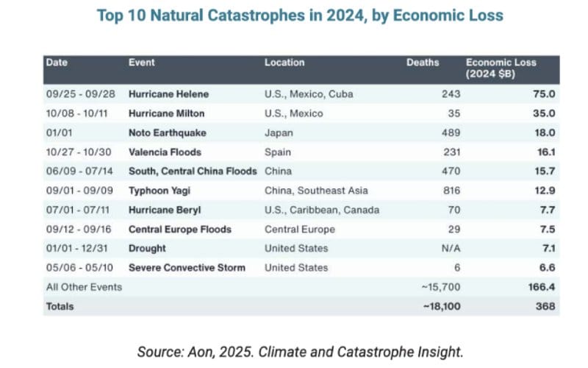Click the 368 total economic loss value

(x=545, y=305)
